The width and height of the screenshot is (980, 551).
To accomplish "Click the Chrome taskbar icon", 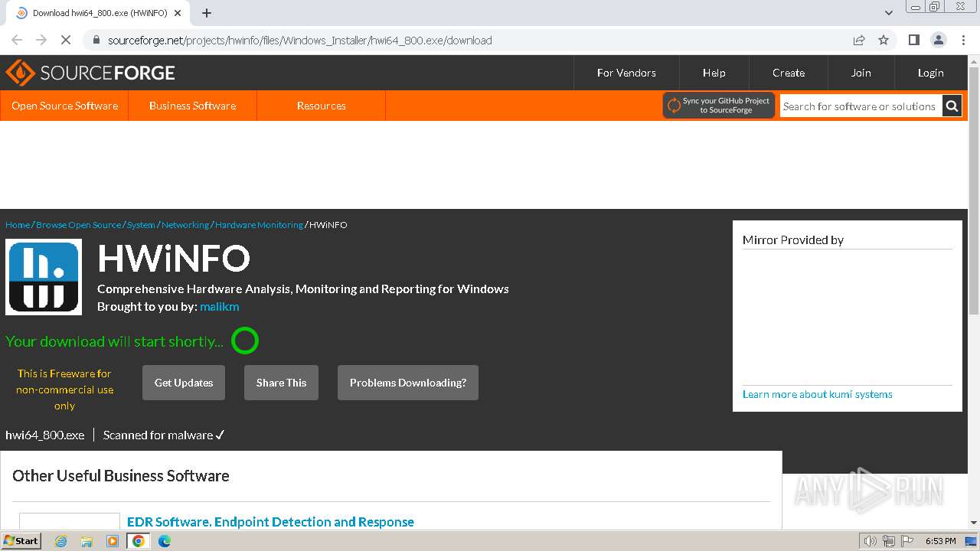I will click(139, 541).
